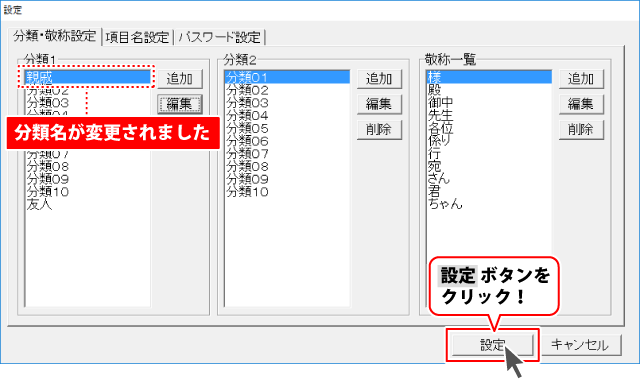Image resolution: width=640 pixels, height=380 pixels.
Task: Select 君 in 敬称一覧 list
Action: (489, 192)
